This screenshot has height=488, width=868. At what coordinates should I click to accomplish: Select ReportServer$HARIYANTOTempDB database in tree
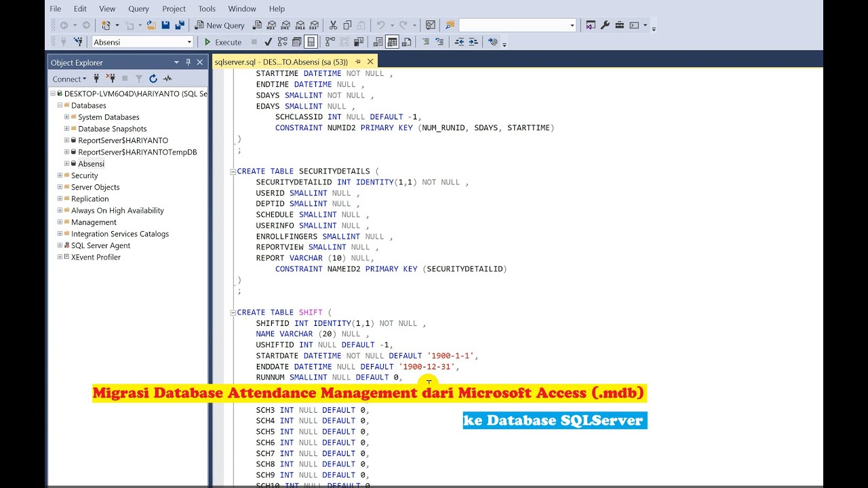click(138, 152)
